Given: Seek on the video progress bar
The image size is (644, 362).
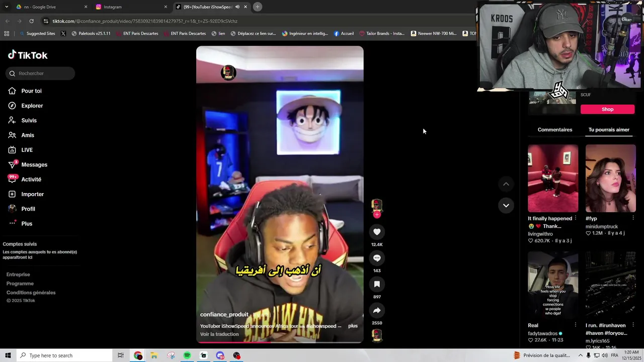Looking at the screenshot, I should pos(280,342).
